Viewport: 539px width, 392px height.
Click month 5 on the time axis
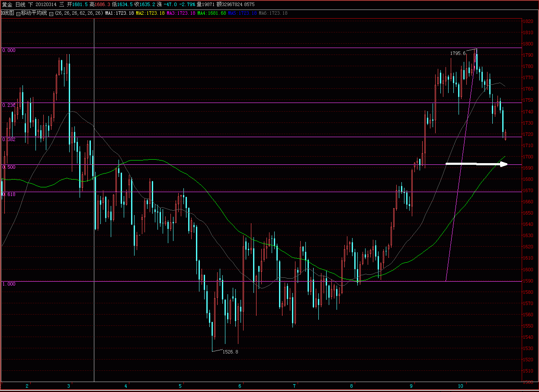180,386
